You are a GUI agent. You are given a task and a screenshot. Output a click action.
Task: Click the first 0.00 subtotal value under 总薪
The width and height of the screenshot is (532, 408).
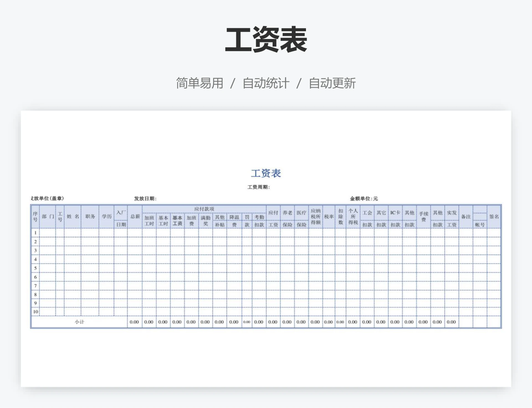coord(135,322)
